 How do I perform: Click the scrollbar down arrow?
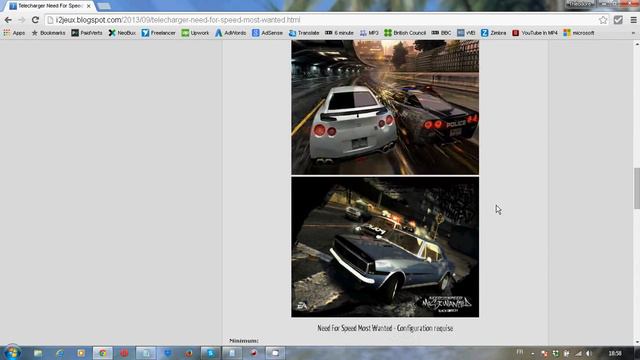pyautogui.click(x=637, y=342)
